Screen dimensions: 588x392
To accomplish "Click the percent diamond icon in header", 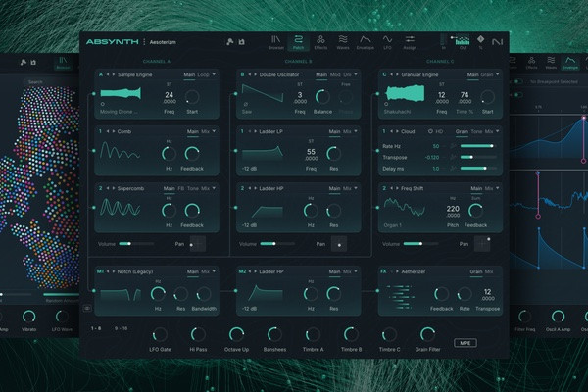I will (480, 39).
